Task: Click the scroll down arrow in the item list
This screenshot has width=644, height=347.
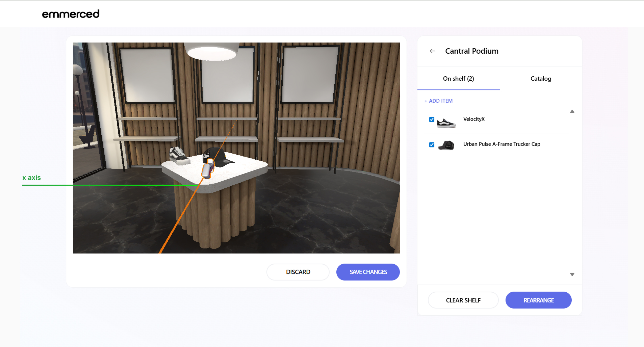Action: coord(572,274)
